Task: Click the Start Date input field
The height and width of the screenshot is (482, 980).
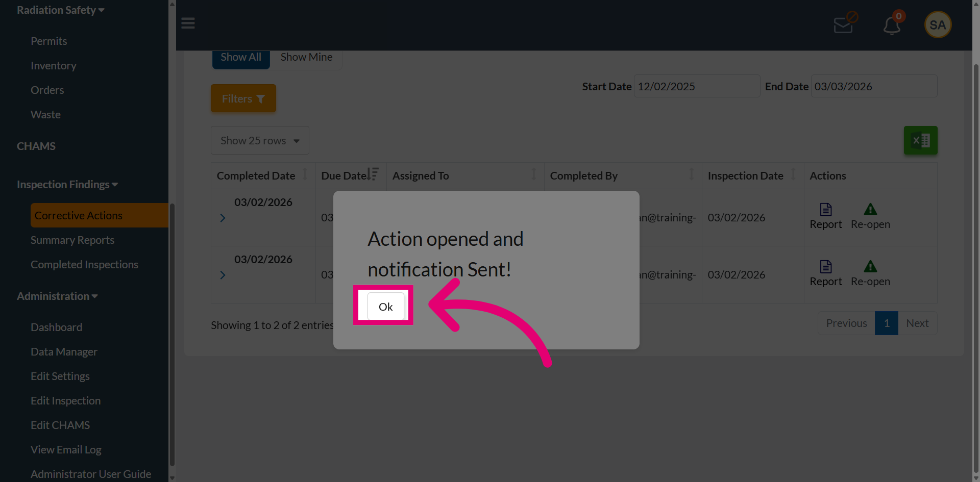Action: (x=697, y=86)
